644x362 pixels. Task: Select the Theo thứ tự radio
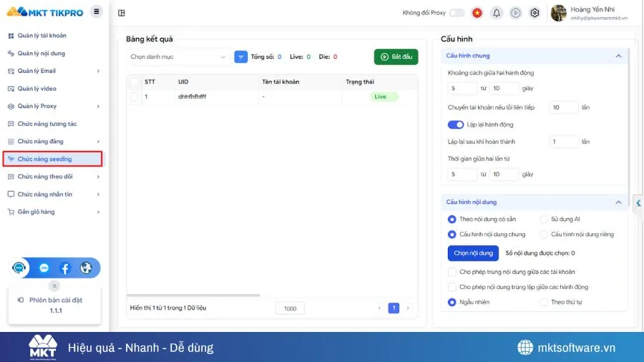(543, 302)
